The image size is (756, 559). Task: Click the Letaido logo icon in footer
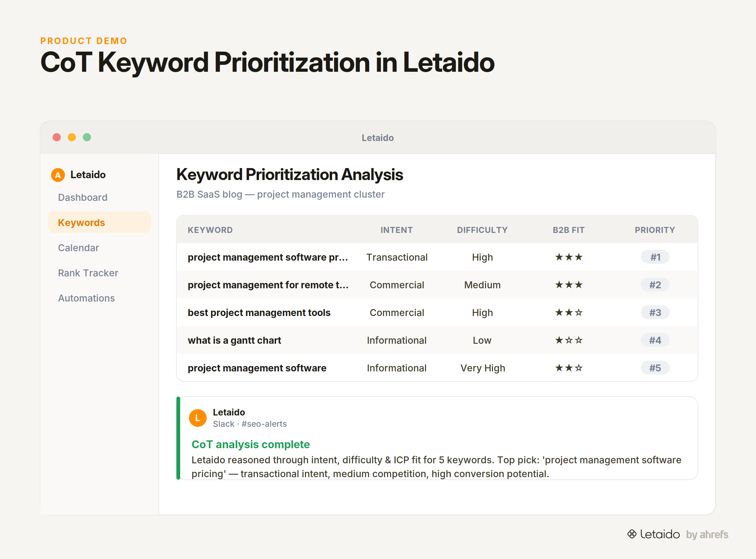632,534
